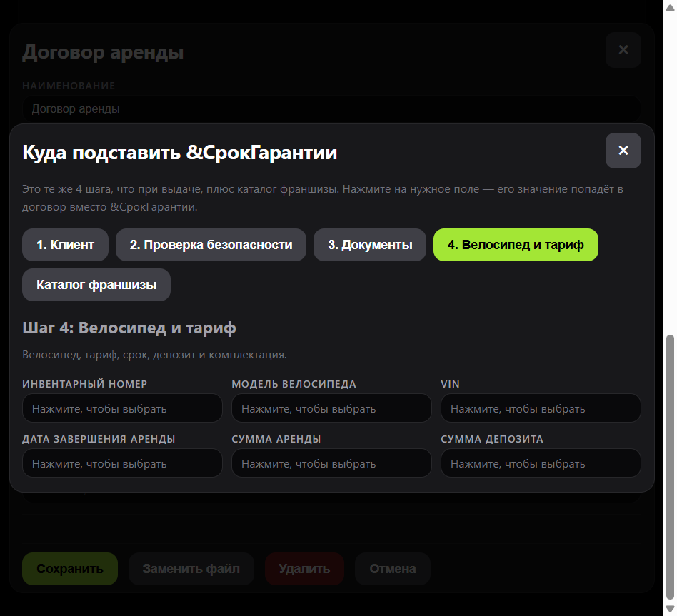
Task: Select the VIN field
Action: click(x=541, y=408)
